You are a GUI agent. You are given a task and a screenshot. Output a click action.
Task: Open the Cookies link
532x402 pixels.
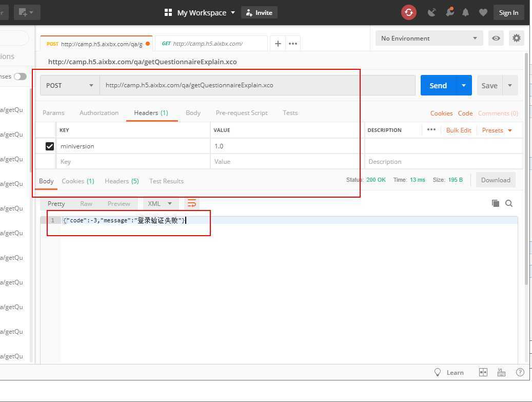(441, 113)
